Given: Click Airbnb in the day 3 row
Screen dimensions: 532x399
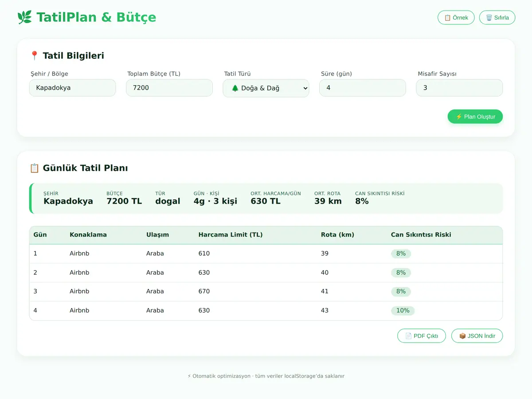Looking at the screenshot, I should tap(79, 291).
